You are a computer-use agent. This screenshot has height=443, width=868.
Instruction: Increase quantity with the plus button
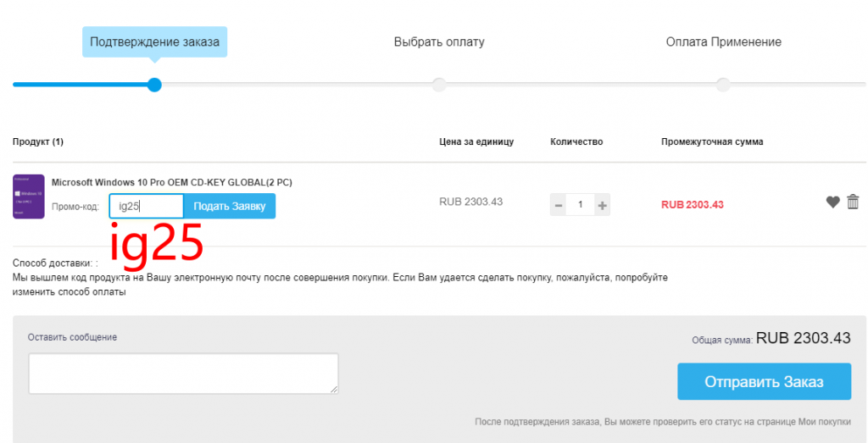coord(602,205)
